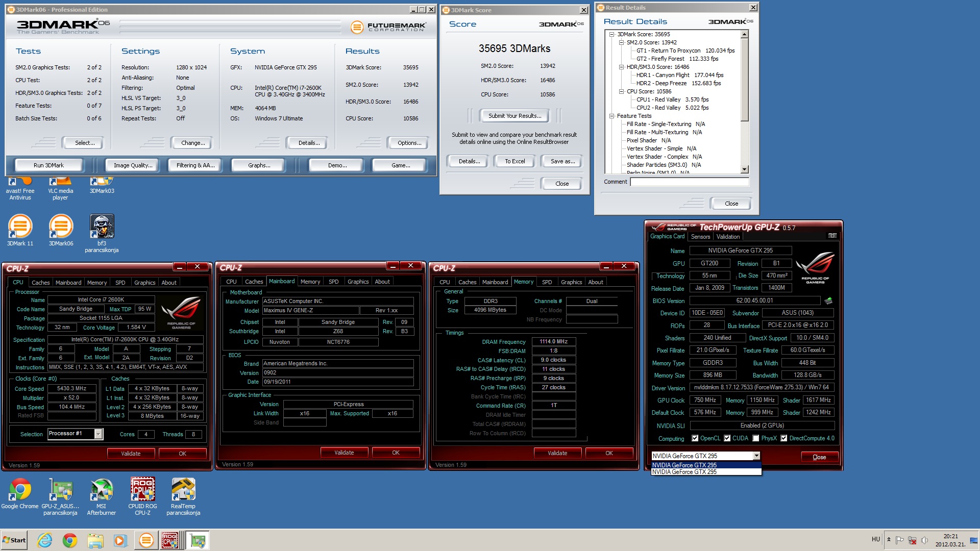Open the MSI Afterburner desktop icon
This screenshot has width=980, height=551.
102,490
